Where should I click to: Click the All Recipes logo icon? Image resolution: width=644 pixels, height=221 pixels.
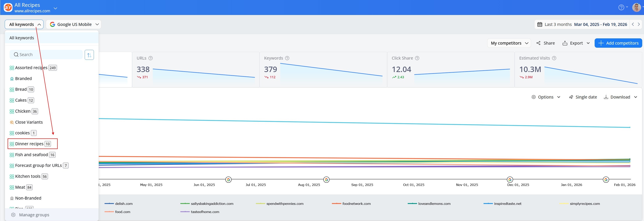coord(8,7)
